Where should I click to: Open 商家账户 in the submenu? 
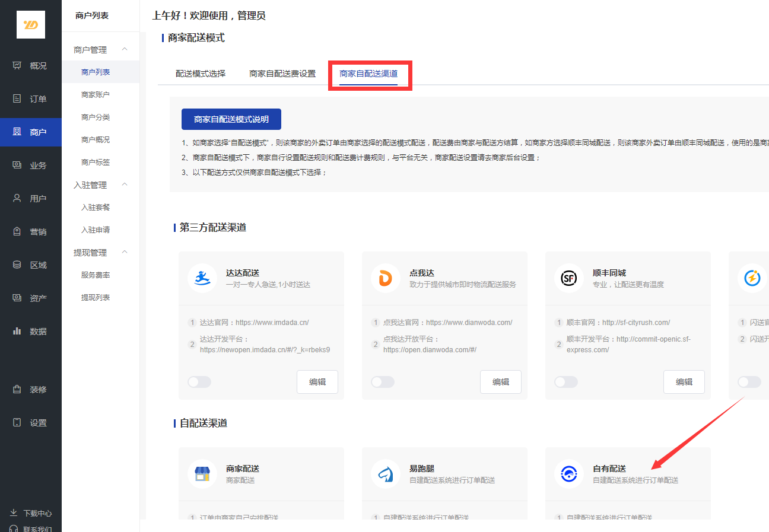96,95
